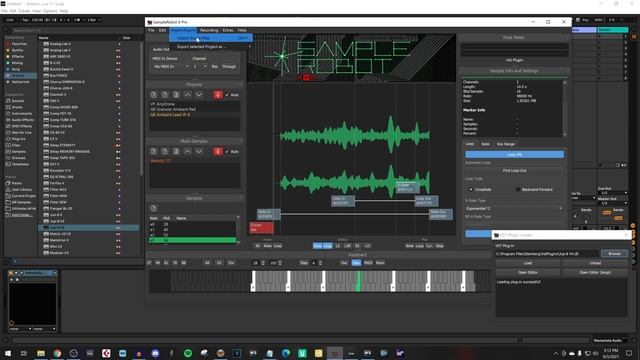Open the Extras menu in SampleRobot
Viewport: 640px width, 360px height.
click(228, 30)
